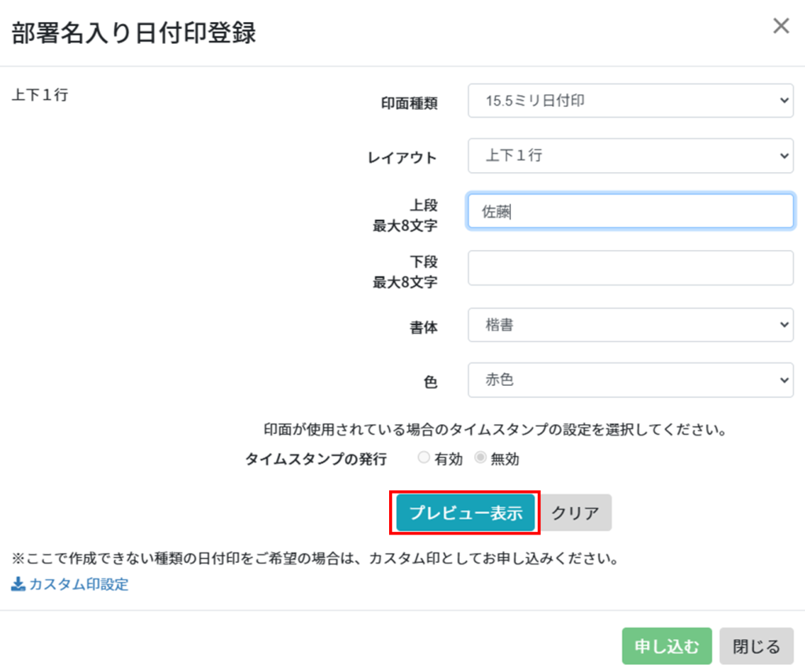Click the タイムスタンプの発行 label
This screenshot has width=805, height=672.
click(316, 460)
